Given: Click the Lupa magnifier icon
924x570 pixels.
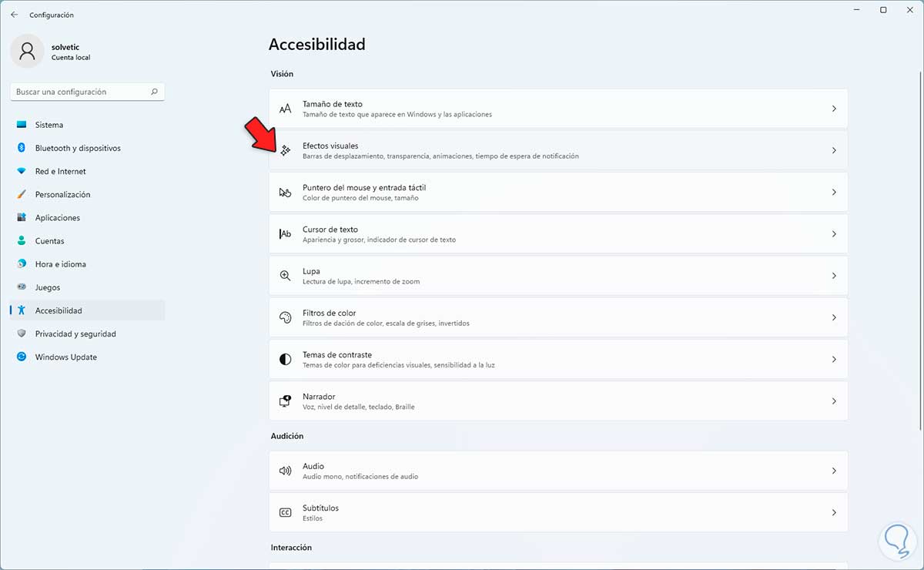Looking at the screenshot, I should [x=285, y=276].
